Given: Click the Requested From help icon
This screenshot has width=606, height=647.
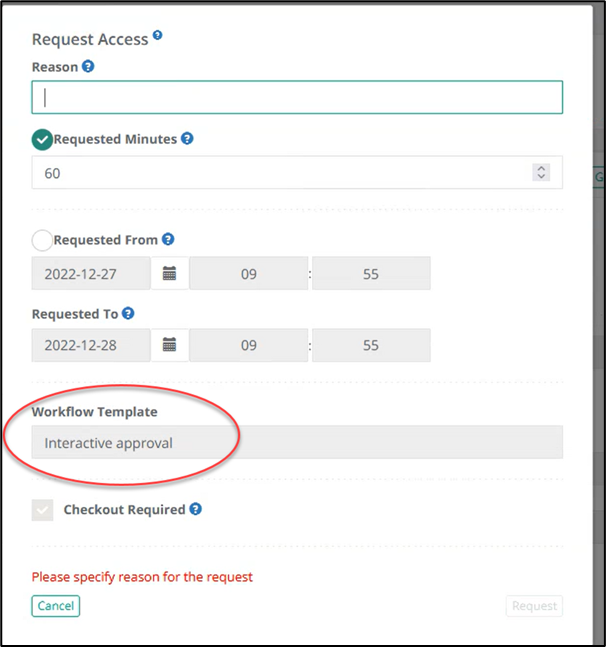Looking at the screenshot, I should [168, 239].
